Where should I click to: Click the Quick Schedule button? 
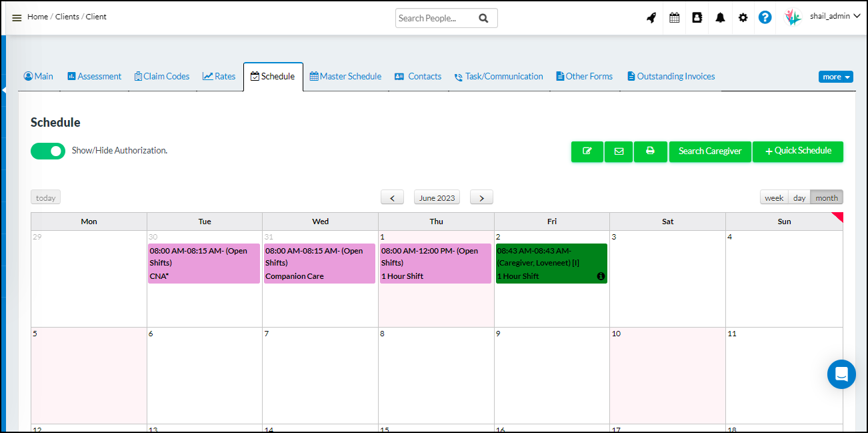[x=798, y=151]
